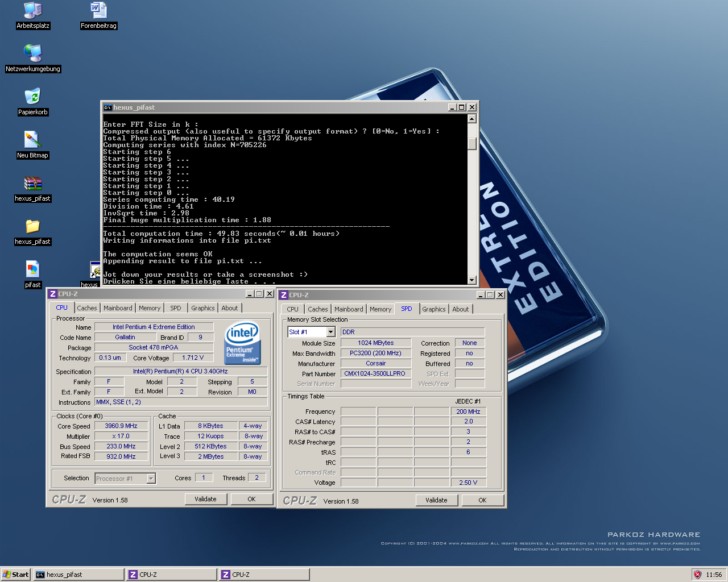Click Validate in the right CPU-Z window
728x582 pixels.
[x=436, y=500]
